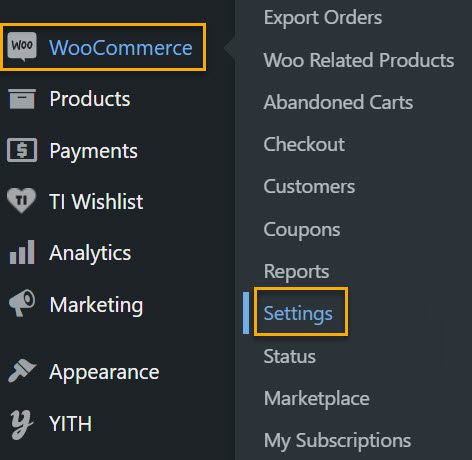The image size is (472, 460).
Task: Open My Subscriptions
Action: 337,441
